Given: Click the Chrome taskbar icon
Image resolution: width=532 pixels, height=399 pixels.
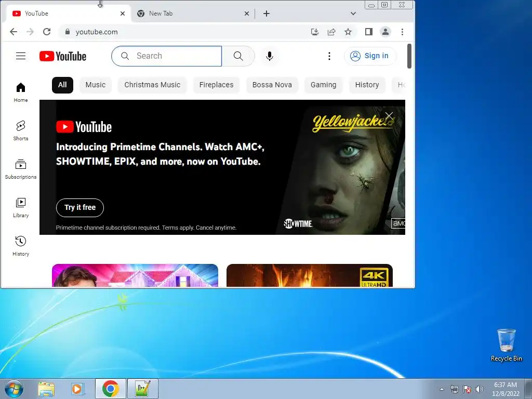Looking at the screenshot, I should 110,389.
